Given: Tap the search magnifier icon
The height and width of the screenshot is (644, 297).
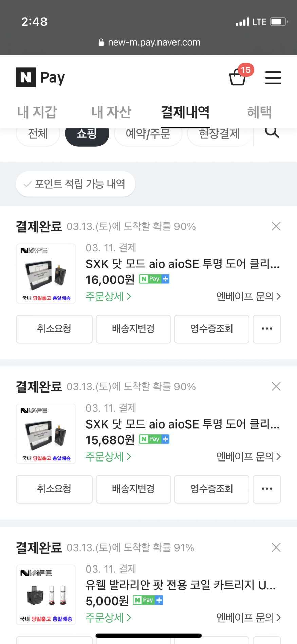Looking at the screenshot, I should click(x=272, y=133).
